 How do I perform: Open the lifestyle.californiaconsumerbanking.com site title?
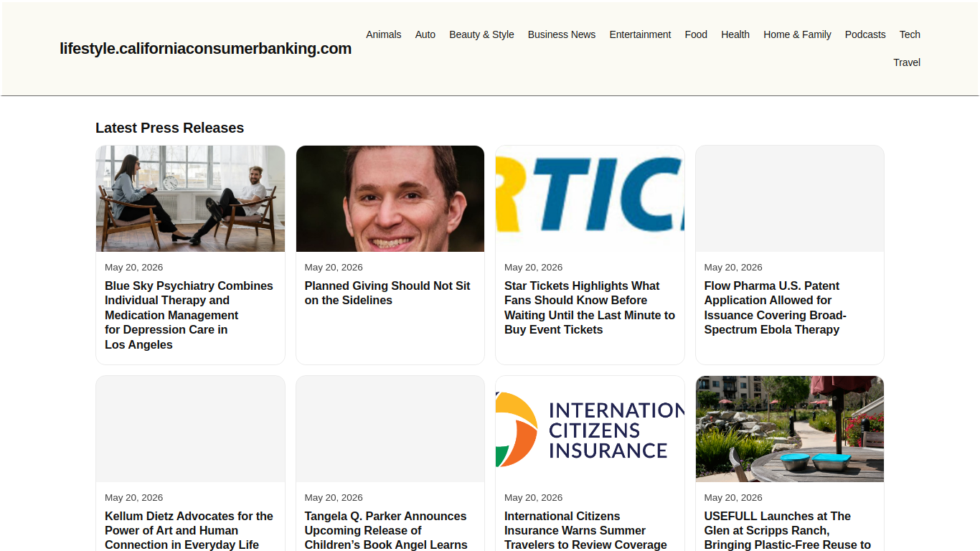[x=205, y=49]
